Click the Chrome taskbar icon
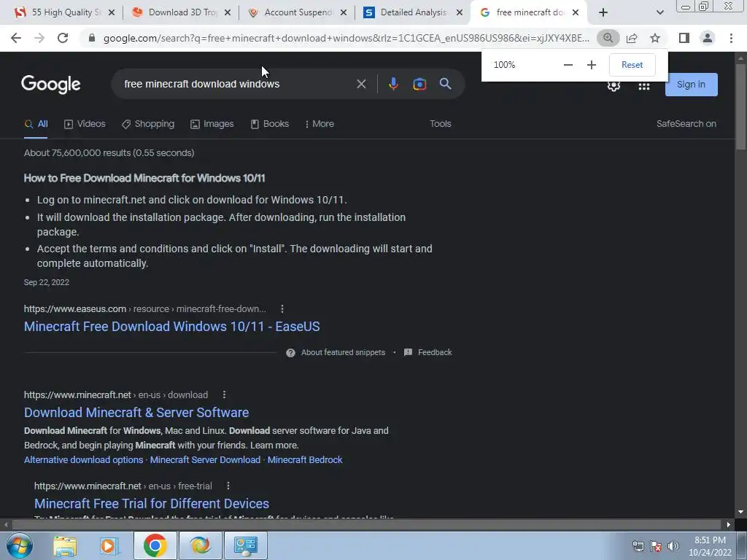Viewport: 747px width, 560px height. pyautogui.click(x=155, y=545)
